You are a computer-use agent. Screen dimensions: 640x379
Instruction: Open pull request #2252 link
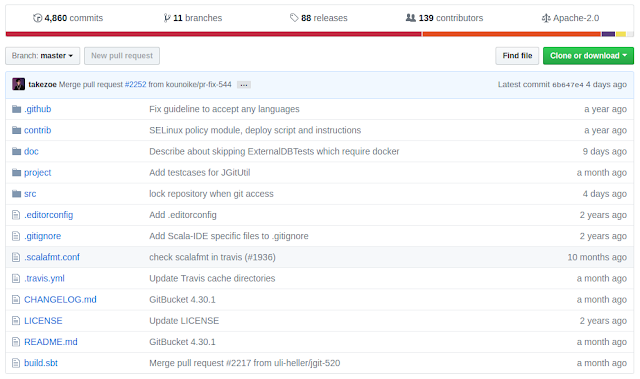click(x=135, y=84)
